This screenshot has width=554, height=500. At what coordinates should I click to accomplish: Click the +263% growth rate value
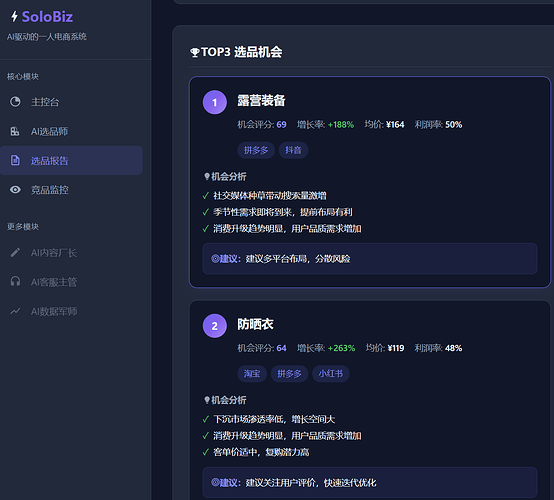tap(341, 348)
